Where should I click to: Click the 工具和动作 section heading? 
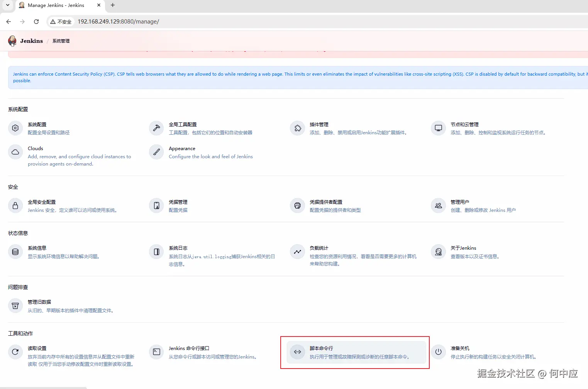(x=20, y=334)
